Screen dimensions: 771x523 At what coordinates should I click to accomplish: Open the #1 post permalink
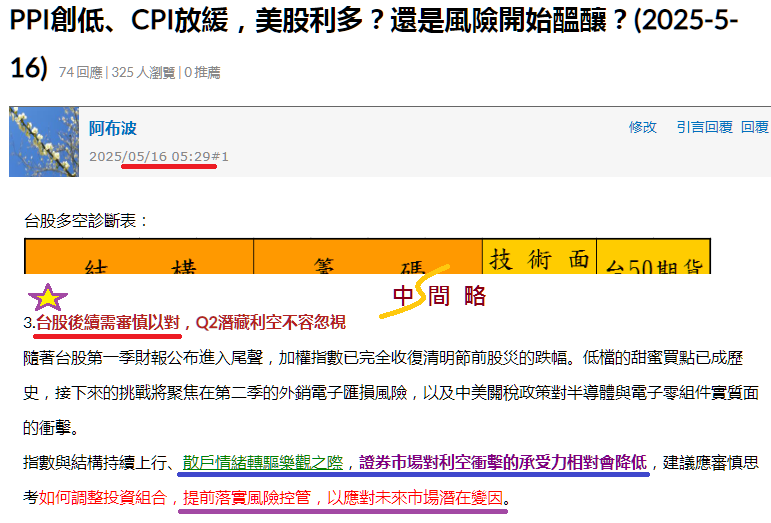220,157
